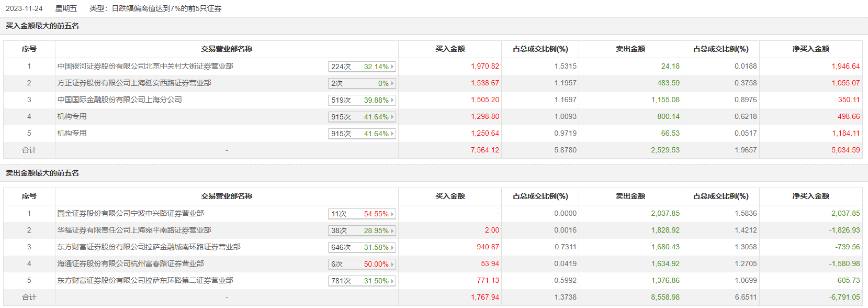Viewport: 868px width, 308px height.
Task: Click the 6次 50.00% dropdown box
Action: tap(362, 264)
